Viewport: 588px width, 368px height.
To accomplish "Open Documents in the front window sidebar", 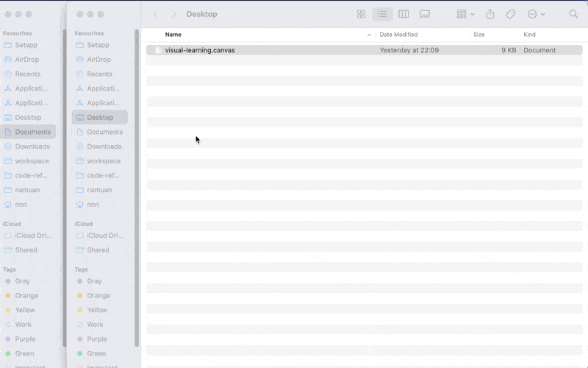I will (100, 132).
